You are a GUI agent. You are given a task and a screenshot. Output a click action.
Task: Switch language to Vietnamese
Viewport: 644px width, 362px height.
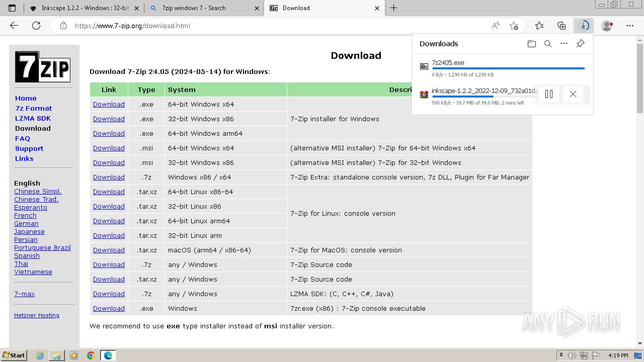[33, 271]
